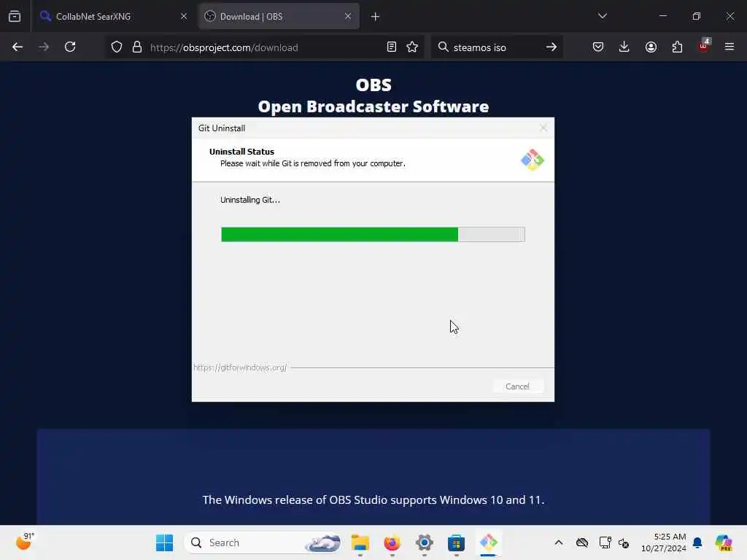Show site security padlock info
747x560 pixels.
coord(137,47)
